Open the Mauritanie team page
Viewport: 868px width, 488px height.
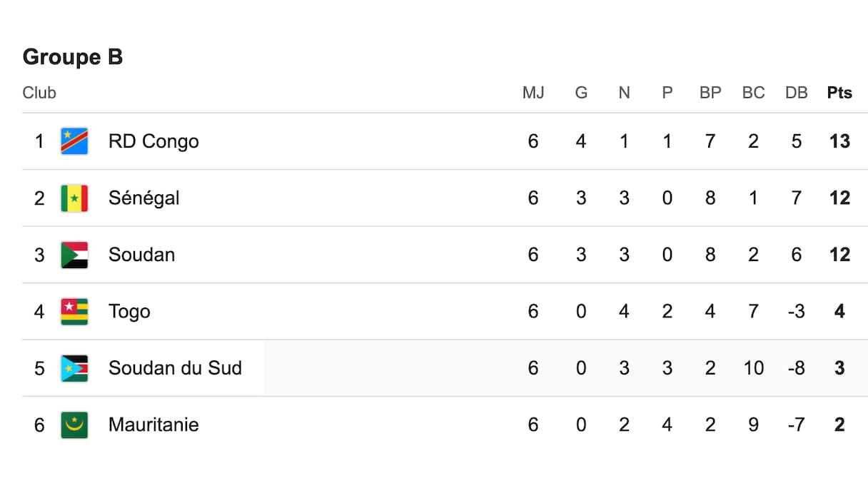[153, 425]
